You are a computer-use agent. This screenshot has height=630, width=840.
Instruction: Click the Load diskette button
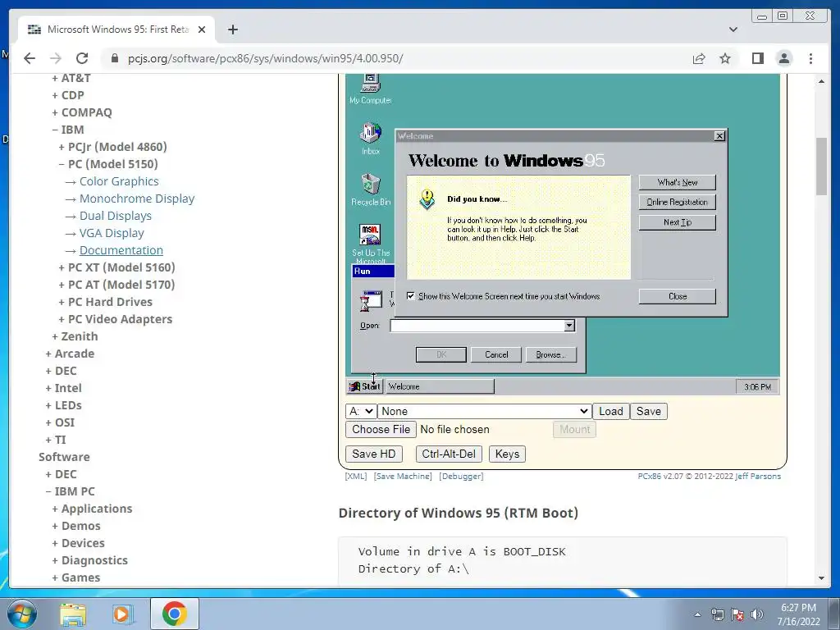click(610, 412)
